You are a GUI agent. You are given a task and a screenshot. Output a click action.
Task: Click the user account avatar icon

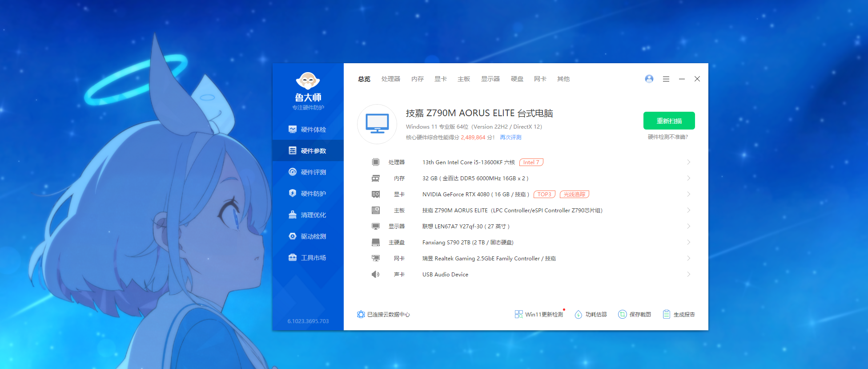tap(649, 79)
